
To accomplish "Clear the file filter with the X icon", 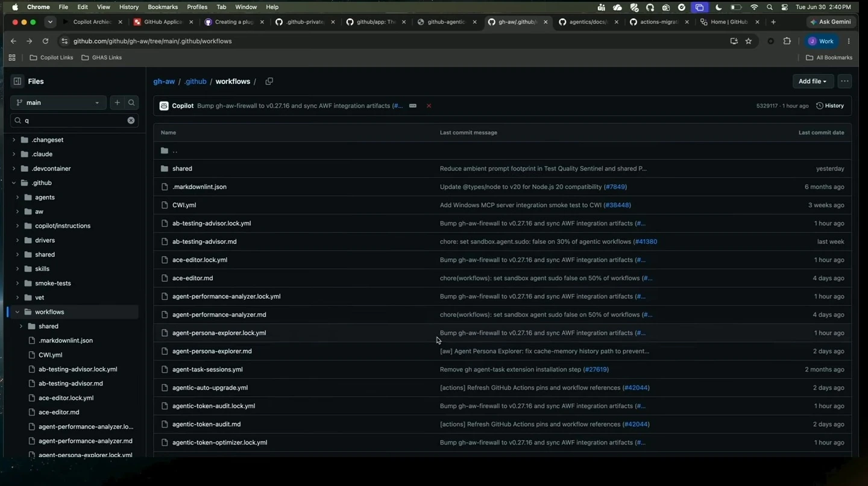I will pyautogui.click(x=131, y=120).
